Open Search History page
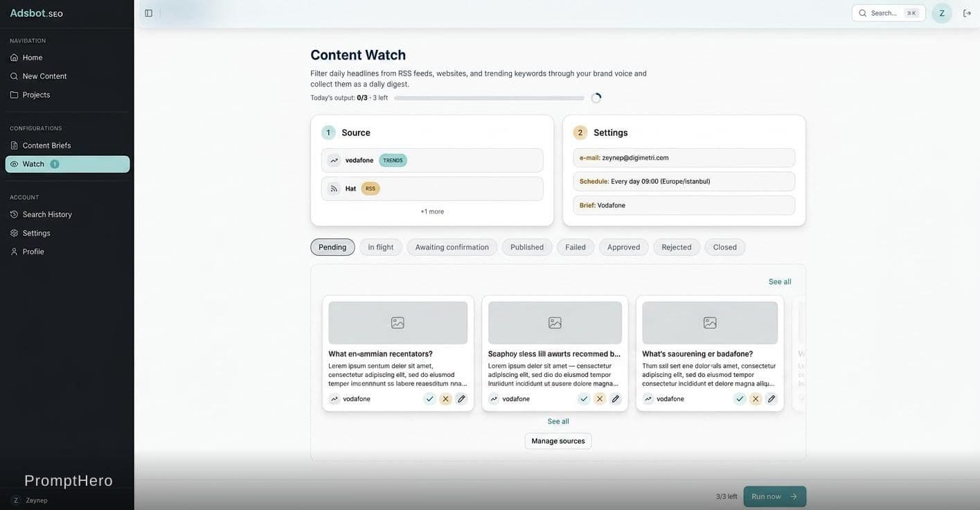Screen dimensions: 980x510 click(67, 215)
